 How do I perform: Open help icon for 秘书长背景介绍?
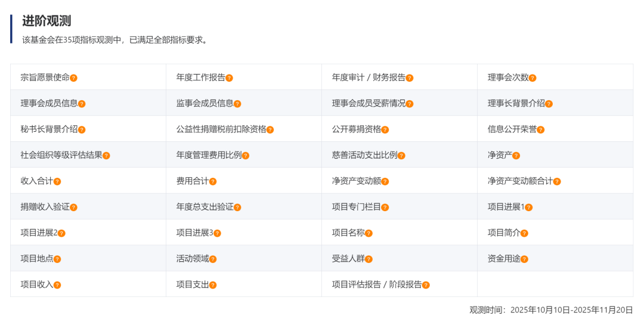click(x=82, y=130)
